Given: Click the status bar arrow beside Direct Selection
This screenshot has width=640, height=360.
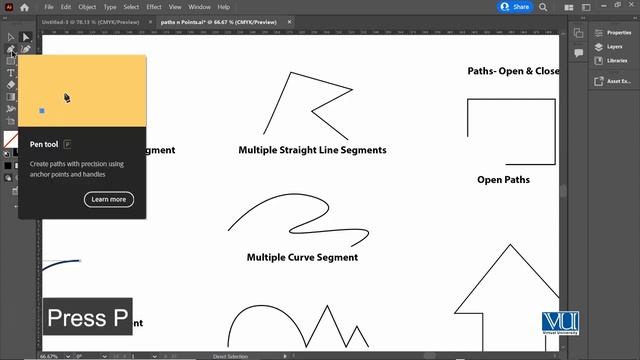Looking at the screenshot, I should coord(285,356).
